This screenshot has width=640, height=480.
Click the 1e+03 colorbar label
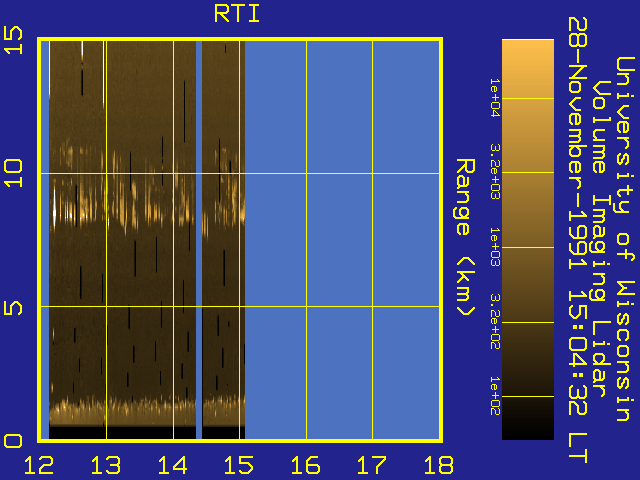tap(495, 247)
